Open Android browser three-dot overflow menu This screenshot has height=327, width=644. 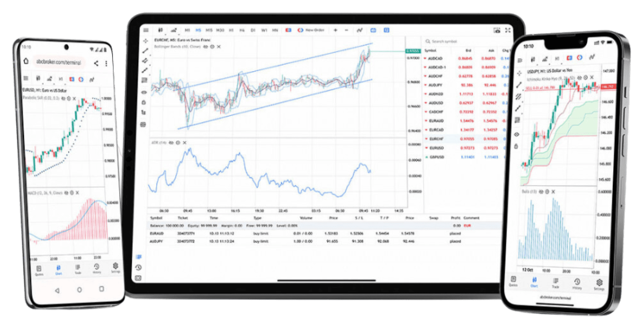(x=106, y=63)
